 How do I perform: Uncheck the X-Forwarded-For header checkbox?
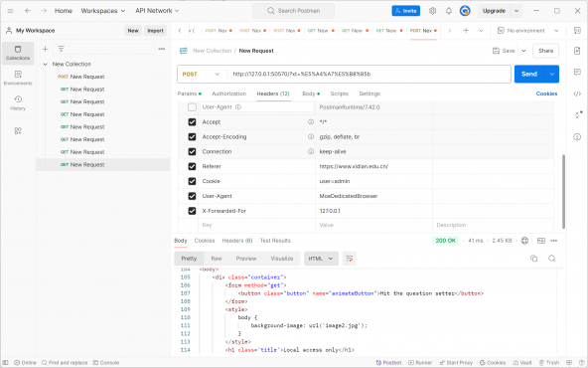coord(192,211)
